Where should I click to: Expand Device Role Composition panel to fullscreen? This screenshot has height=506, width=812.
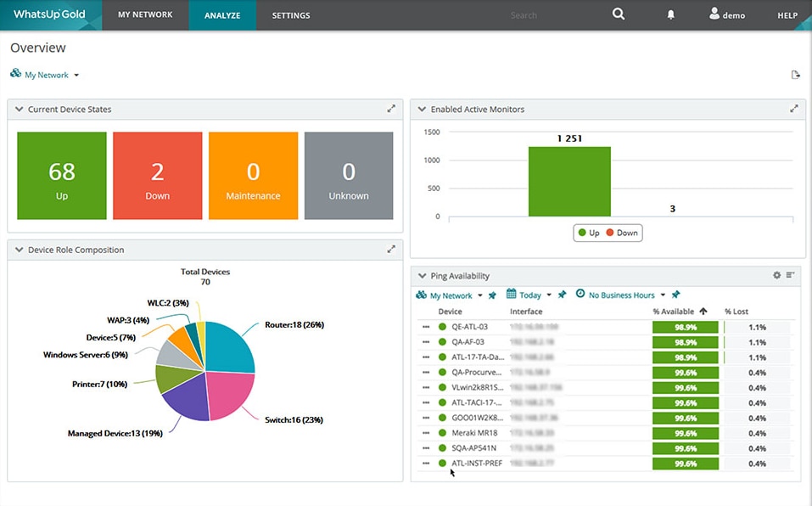tap(391, 249)
